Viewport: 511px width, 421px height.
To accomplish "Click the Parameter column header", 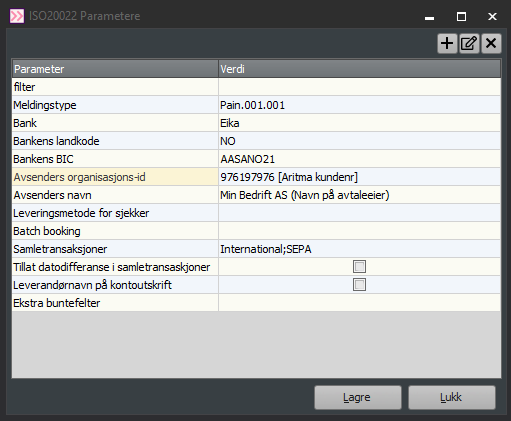I will click(x=115, y=69).
